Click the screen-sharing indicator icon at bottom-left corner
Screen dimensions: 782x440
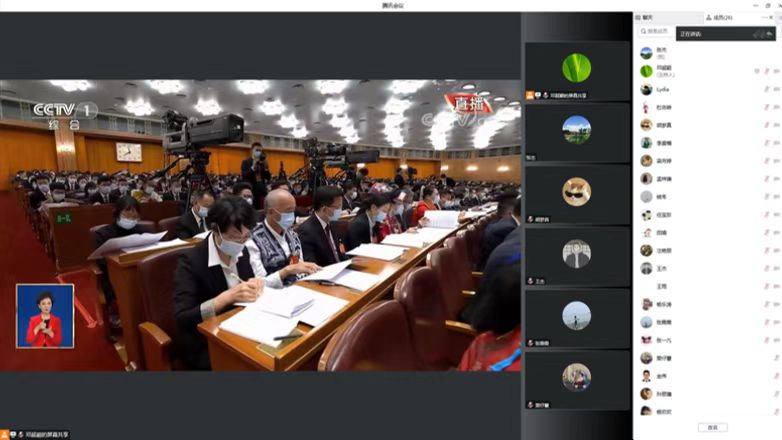click(x=5, y=434)
